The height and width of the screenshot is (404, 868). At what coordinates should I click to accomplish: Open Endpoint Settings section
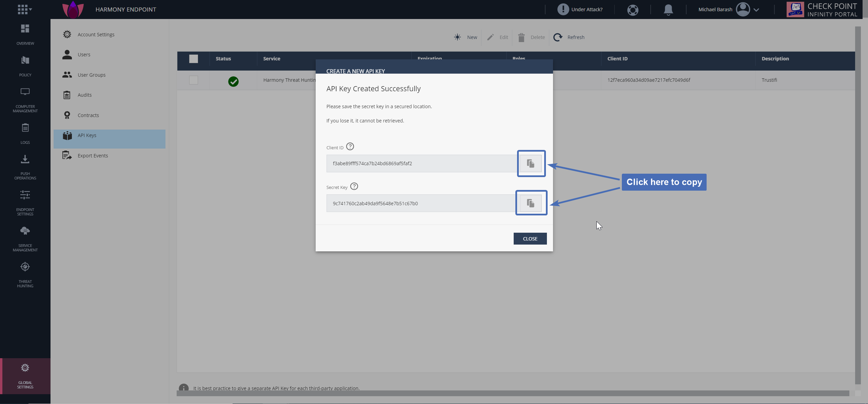tap(25, 203)
